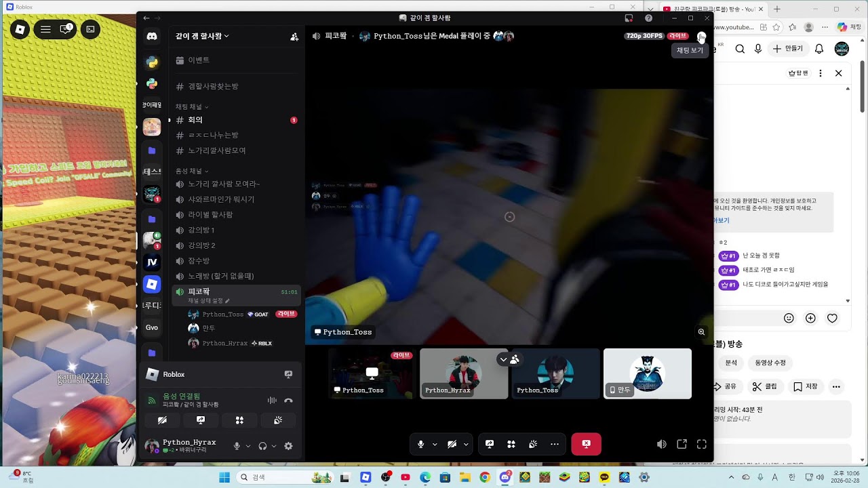Share your screen from the call control bar

point(490,444)
